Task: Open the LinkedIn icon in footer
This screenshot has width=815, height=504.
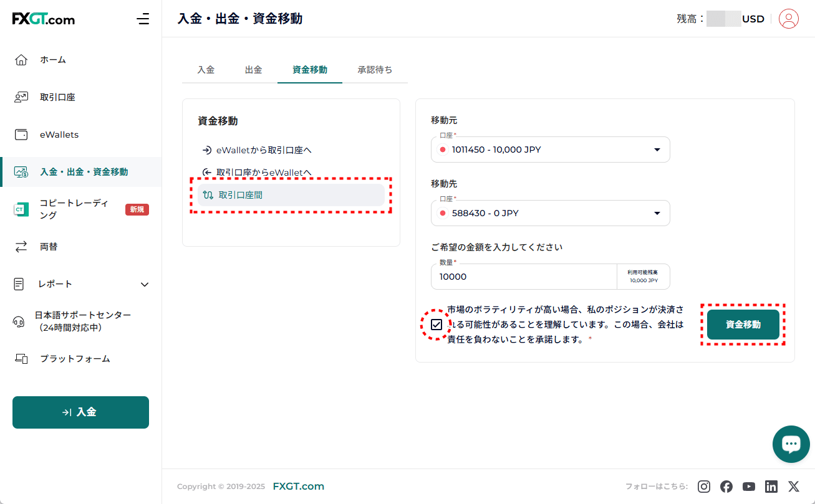Action: pyautogui.click(x=771, y=487)
